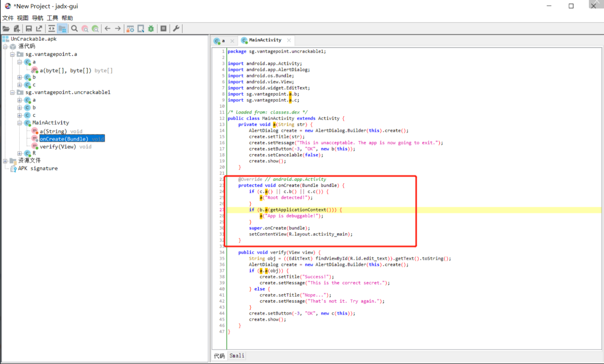Expand class c under sg.vantagepoint.a
604x364 pixels.
coord(20,85)
